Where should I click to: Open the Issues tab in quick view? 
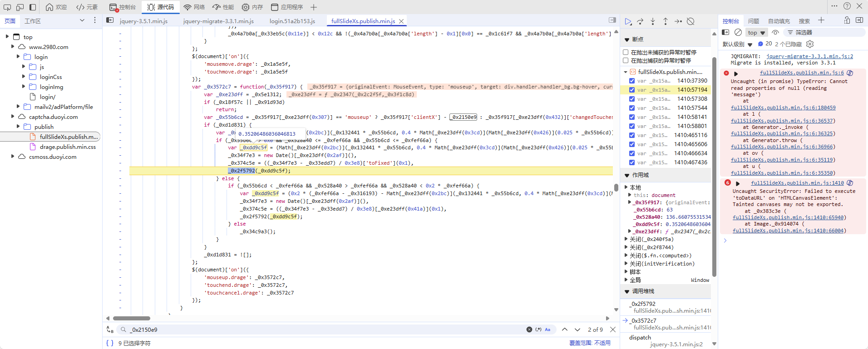754,21
